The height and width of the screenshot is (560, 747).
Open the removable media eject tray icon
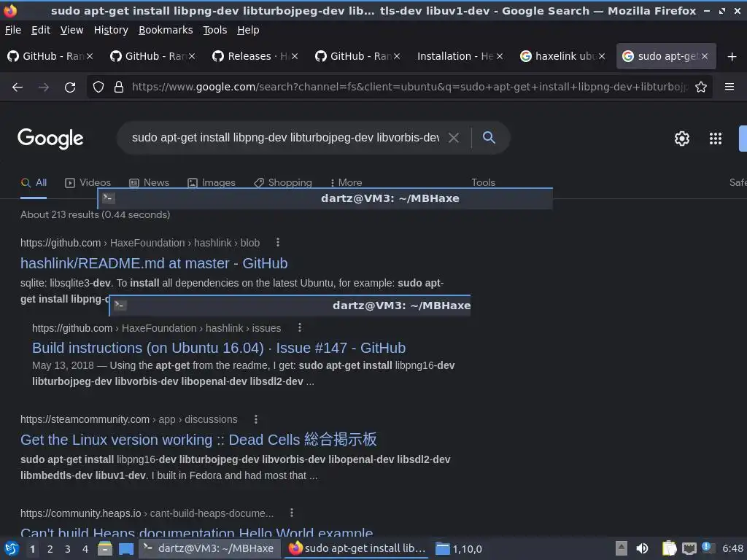(622, 548)
